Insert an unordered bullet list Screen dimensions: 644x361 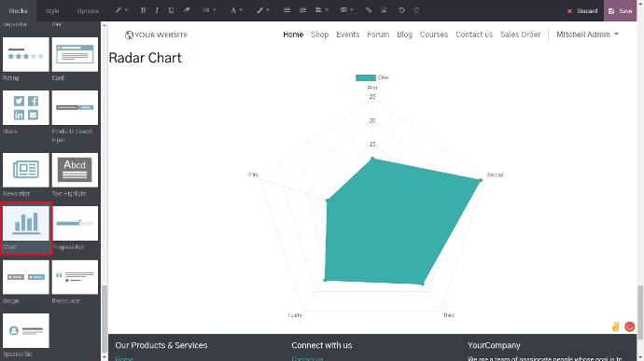287,10
